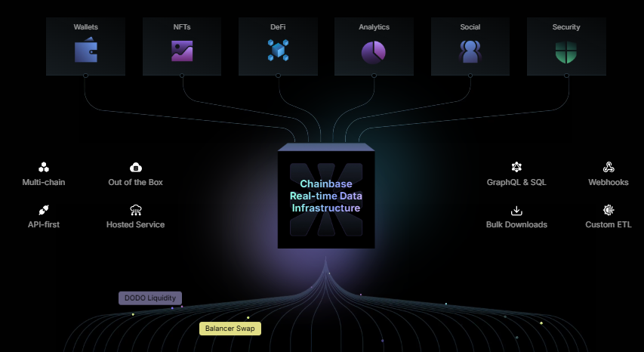Click the Custom ETL label
This screenshot has height=352, width=644.
[x=609, y=224]
